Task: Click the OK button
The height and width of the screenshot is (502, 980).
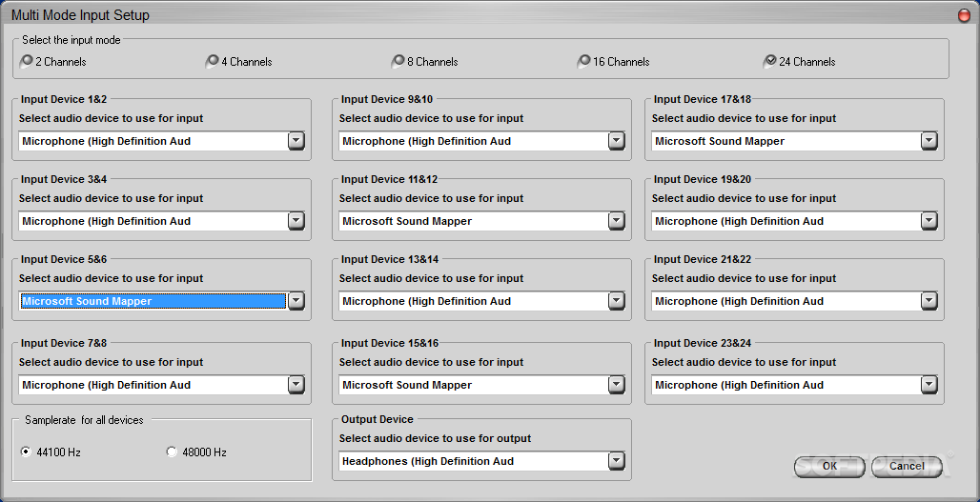Action: (829, 466)
